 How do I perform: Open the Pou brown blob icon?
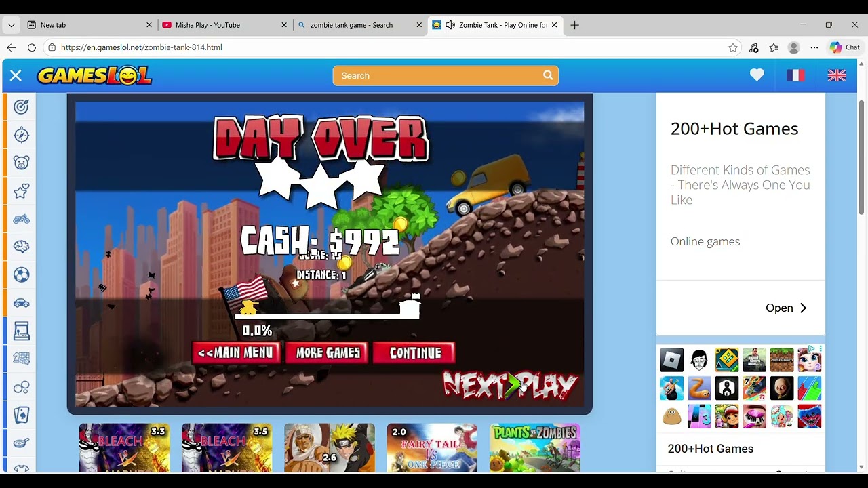(672, 416)
